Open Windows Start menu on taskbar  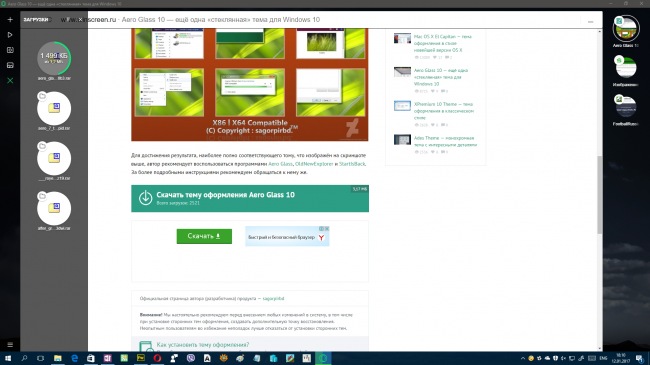click(x=7, y=358)
